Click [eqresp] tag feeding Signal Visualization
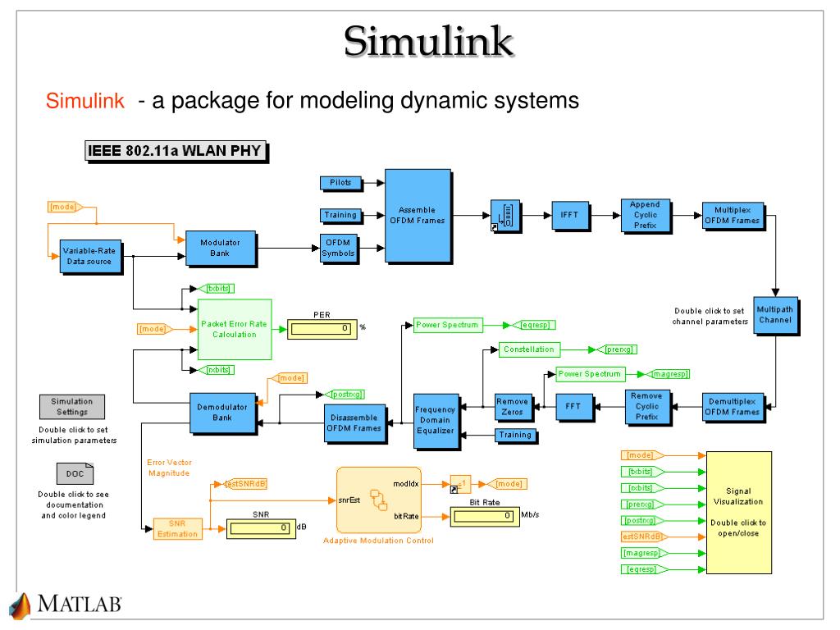840x630 pixels. click(645, 569)
